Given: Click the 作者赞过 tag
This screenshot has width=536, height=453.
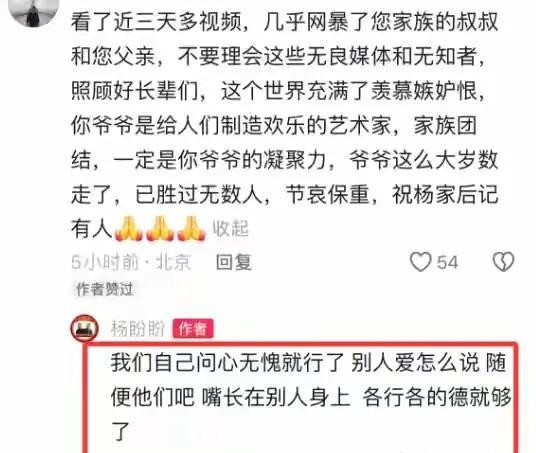Looking at the screenshot, I should coord(104,289).
